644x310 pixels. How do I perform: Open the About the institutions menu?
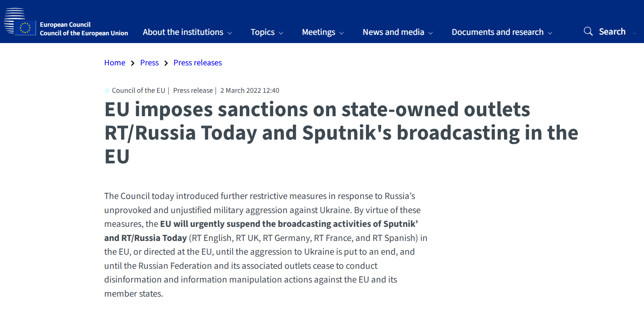(x=183, y=32)
